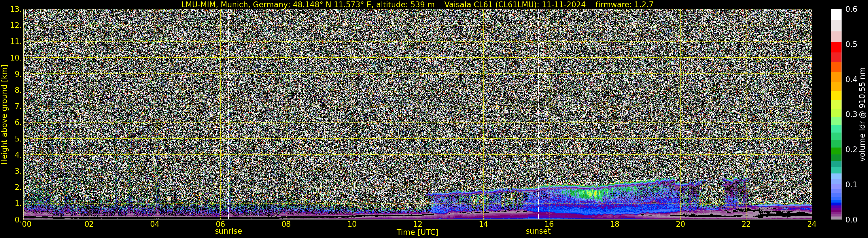
Task: Select the "firmware: 1.2.7" text in the title
Action: (x=624, y=4)
